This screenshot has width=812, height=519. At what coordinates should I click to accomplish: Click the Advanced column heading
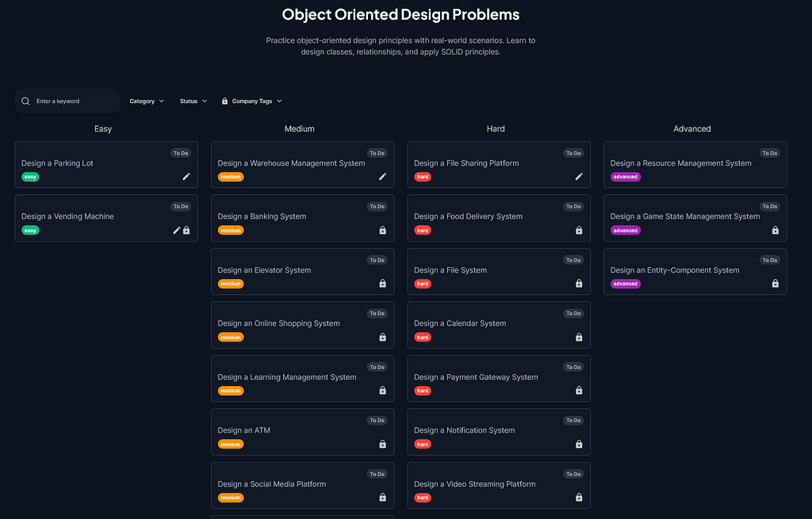[691, 129]
